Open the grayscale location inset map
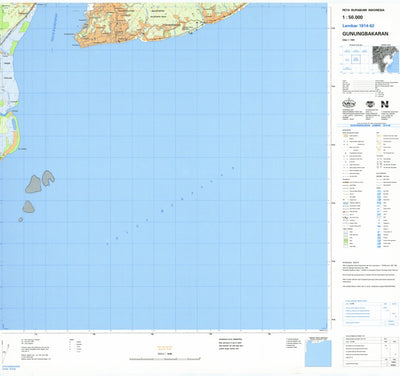The image size is (400, 376). click(x=386, y=59)
